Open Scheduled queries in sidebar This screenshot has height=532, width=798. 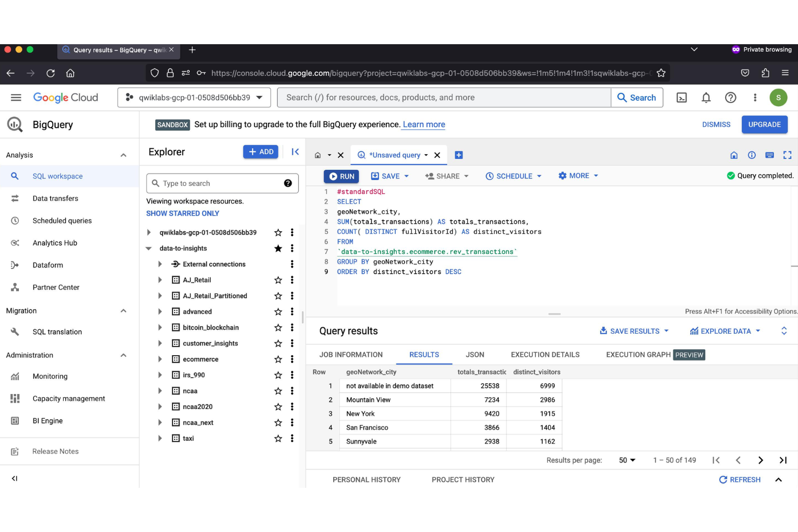62,220
